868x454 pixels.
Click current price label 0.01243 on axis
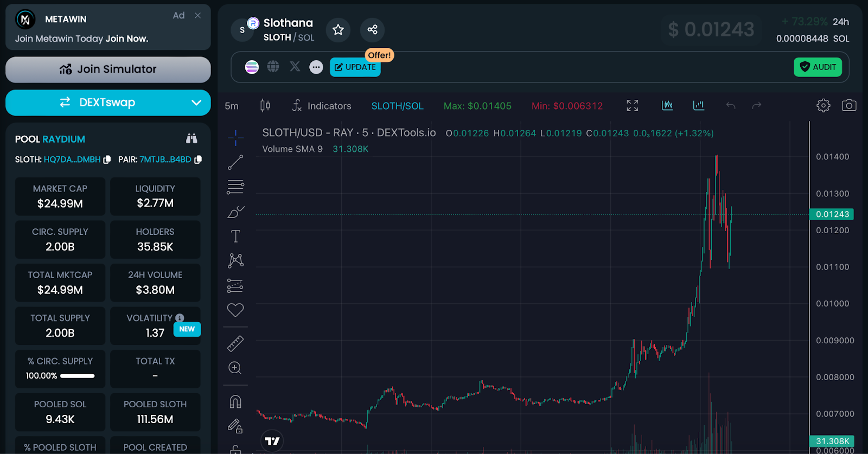[x=831, y=214]
